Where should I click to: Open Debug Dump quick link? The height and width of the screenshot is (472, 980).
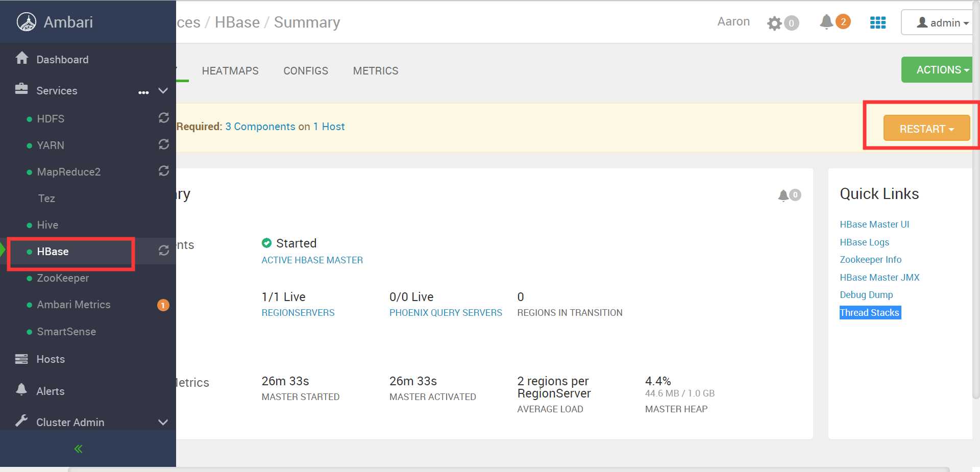[866, 295]
